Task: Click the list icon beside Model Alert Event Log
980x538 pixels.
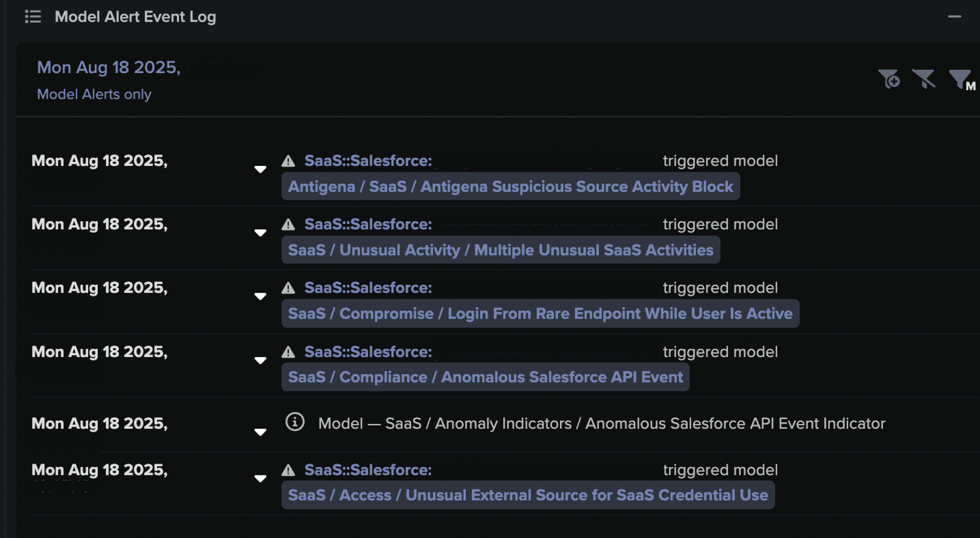Action: coord(33,17)
